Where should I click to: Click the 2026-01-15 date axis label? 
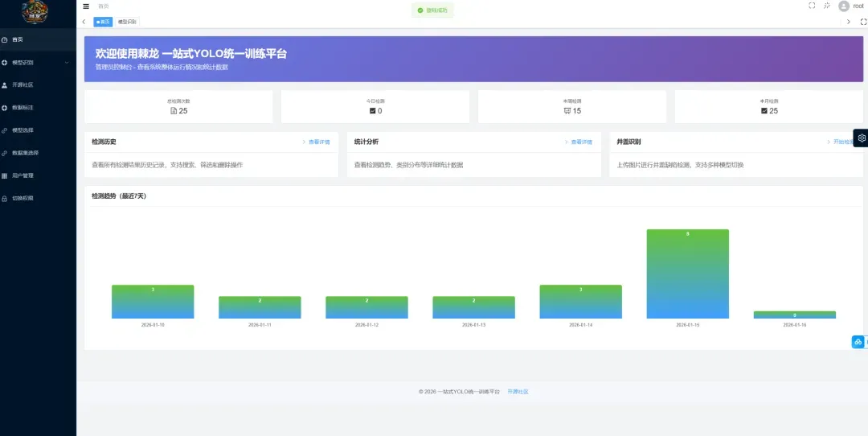687,325
